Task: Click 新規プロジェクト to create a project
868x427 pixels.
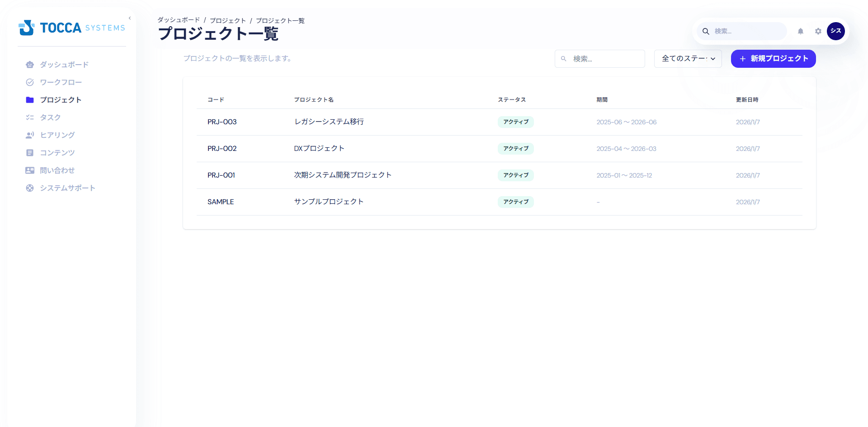Action: [x=773, y=59]
